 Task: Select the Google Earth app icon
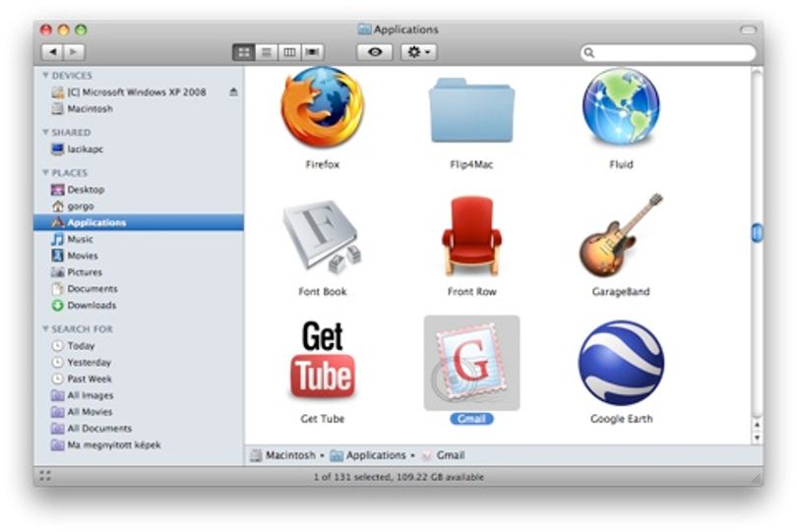[621, 362]
